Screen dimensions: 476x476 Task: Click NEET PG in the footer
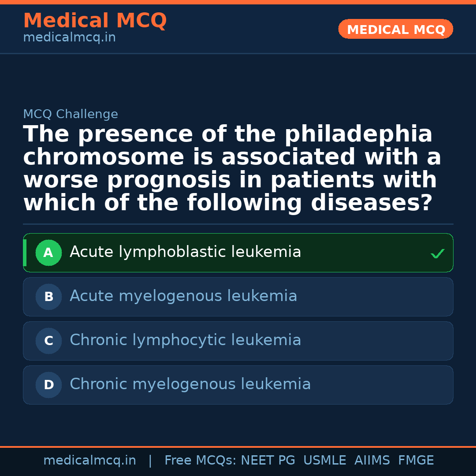[268, 461]
